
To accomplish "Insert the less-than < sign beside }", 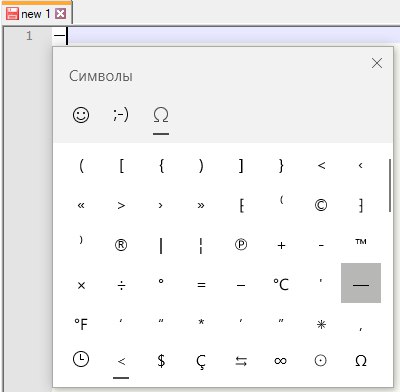I will coord(321,165).
